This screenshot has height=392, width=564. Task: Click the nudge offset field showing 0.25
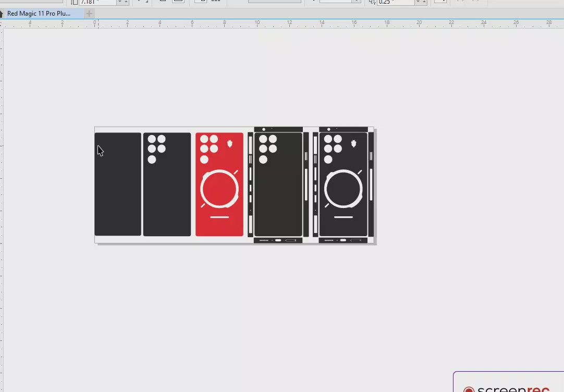click(x=395, y=2)
